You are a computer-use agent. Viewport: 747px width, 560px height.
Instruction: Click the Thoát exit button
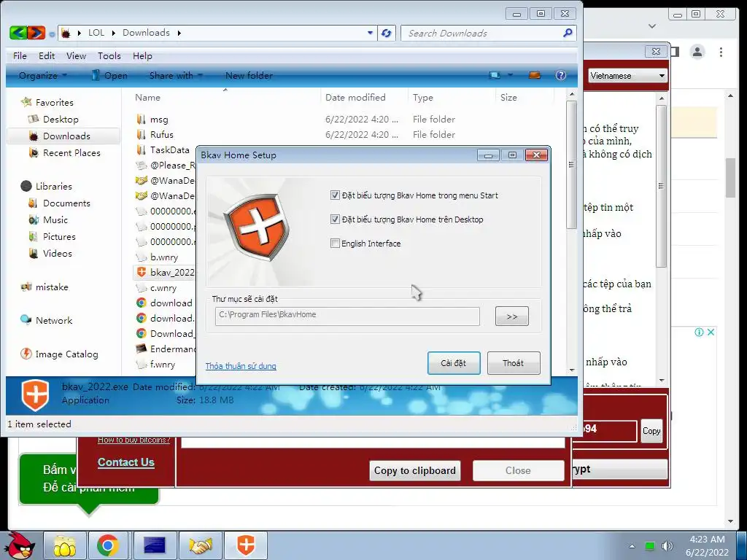point(514,363)
